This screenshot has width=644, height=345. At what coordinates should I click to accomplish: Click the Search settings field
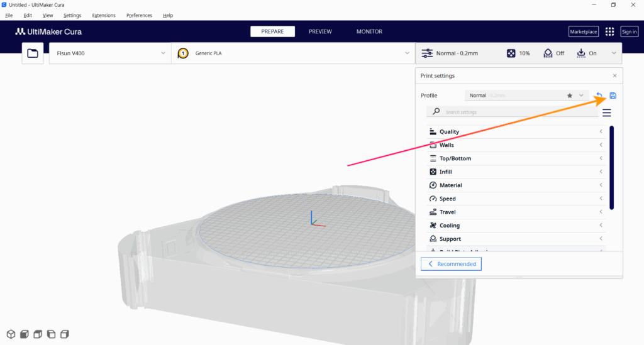point(512,112)
